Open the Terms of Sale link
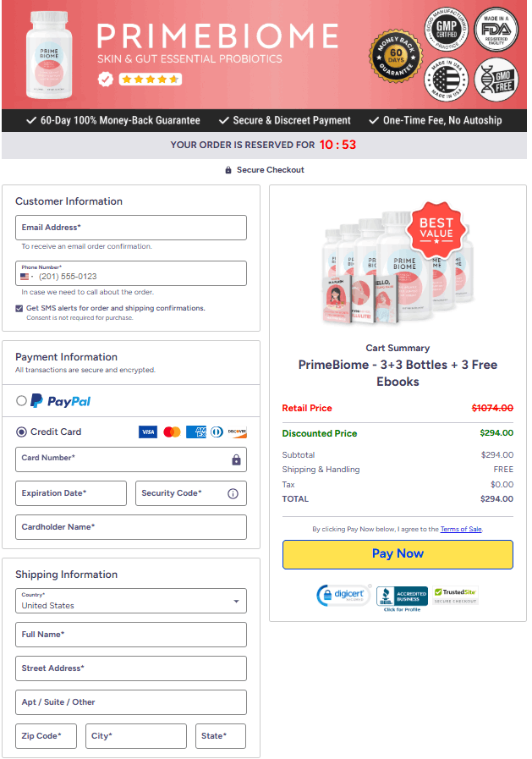 pyautogui.click(x=461, y=529)
